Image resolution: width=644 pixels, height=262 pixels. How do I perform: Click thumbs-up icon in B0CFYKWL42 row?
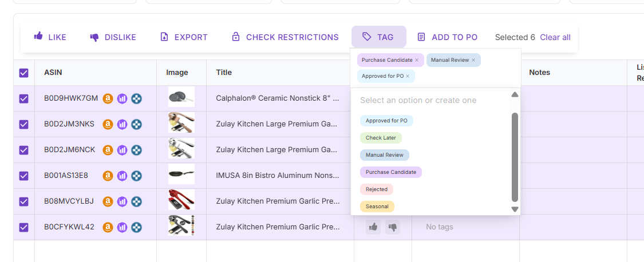373,227
